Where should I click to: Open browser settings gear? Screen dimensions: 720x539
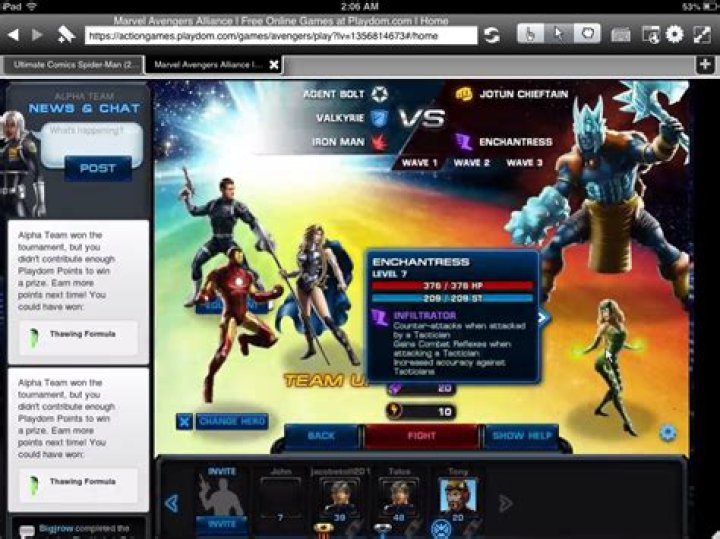(x=674, y=35)
